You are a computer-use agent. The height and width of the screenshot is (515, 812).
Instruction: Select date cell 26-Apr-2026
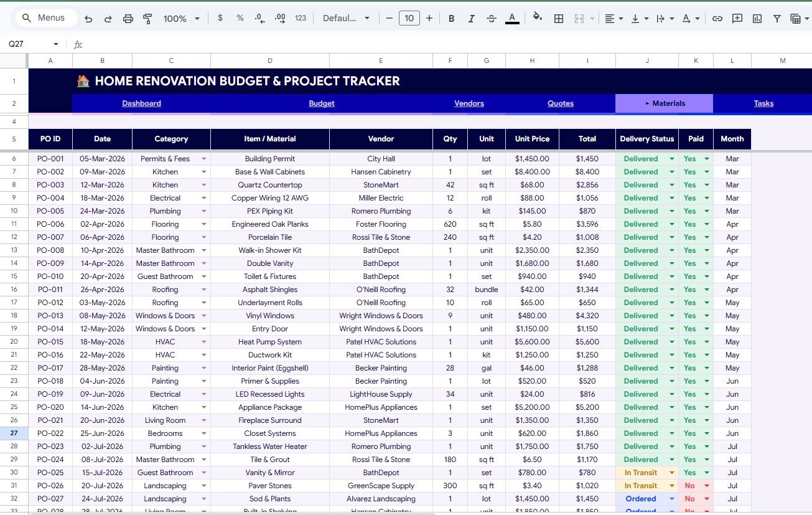[x=102, y=290]
